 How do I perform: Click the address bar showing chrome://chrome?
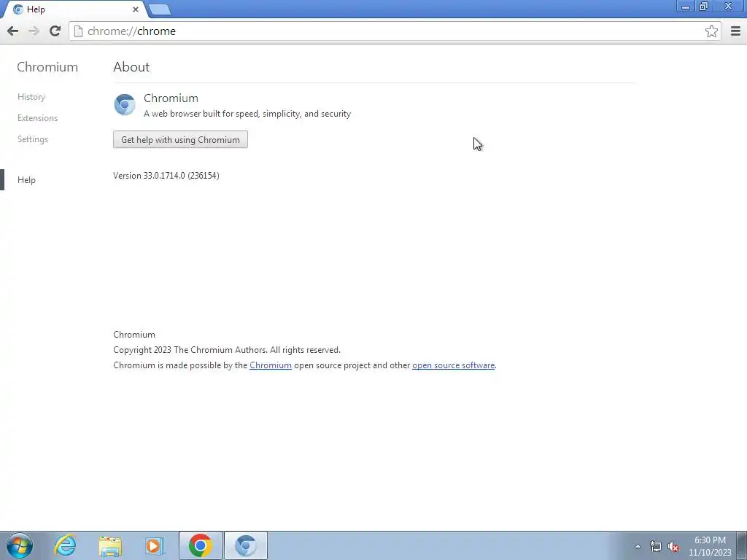click(x=395, y=31)
